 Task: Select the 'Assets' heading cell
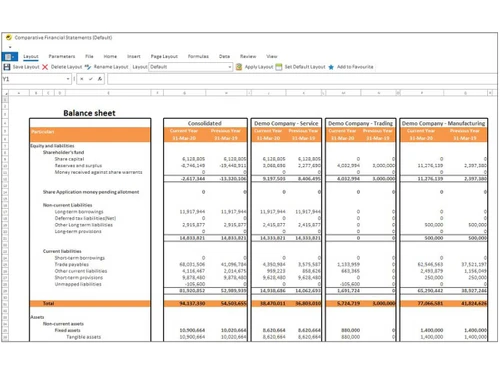coord(37,317)
